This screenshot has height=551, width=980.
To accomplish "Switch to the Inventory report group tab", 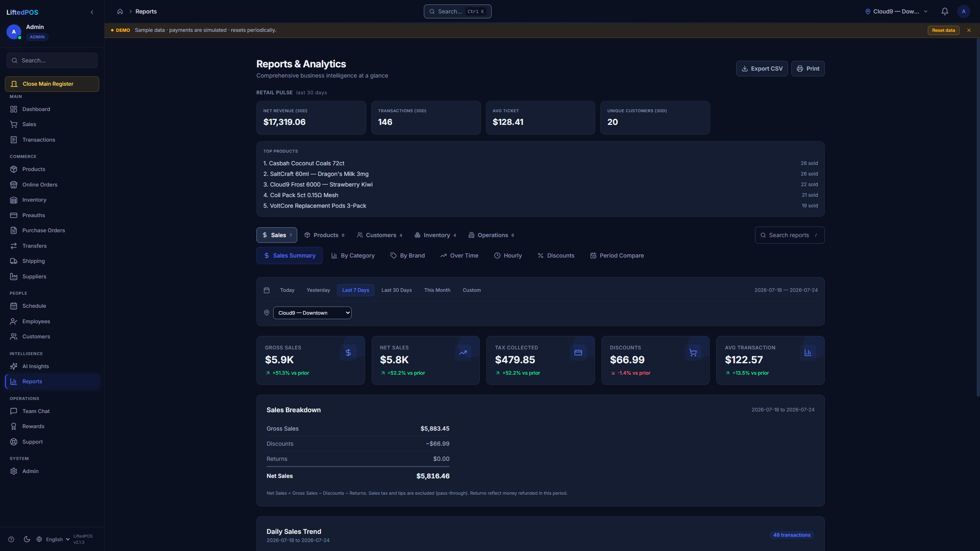I will click(x=435, y=235).
